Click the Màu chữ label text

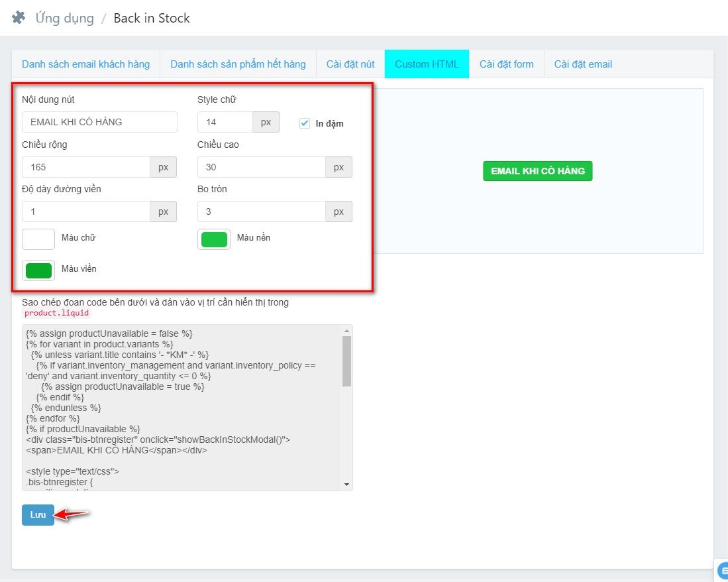point(78,237)
